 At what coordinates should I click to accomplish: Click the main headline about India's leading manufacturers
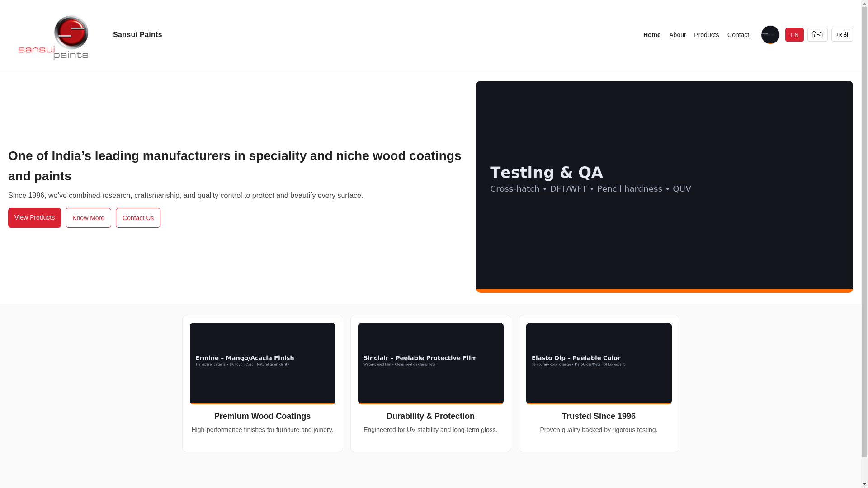235,166
